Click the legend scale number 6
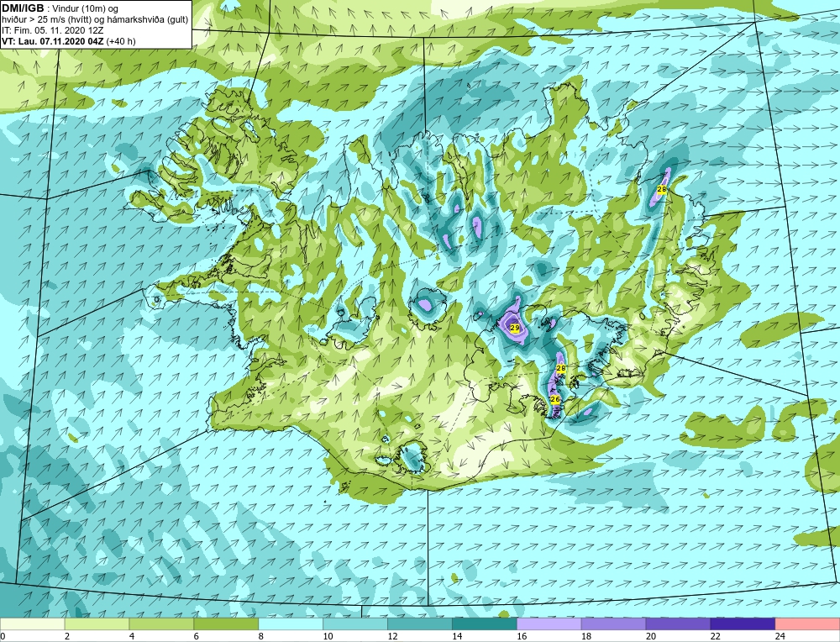Screen dimensions: 840x642 pos(197,636)
